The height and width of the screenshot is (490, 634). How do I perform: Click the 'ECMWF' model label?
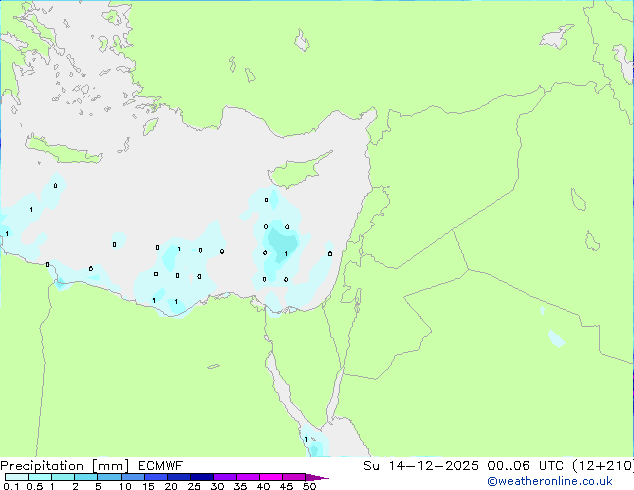(161, 466)
